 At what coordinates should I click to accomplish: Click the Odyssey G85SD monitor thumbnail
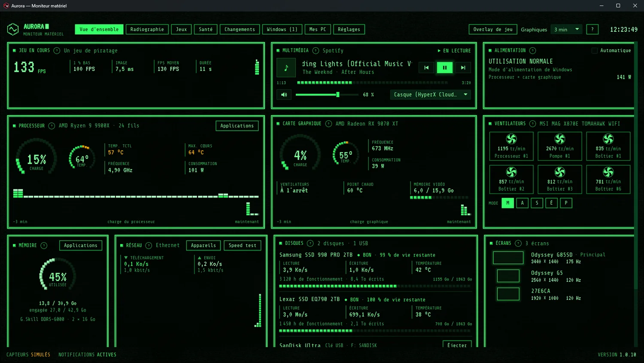point(508,258)
